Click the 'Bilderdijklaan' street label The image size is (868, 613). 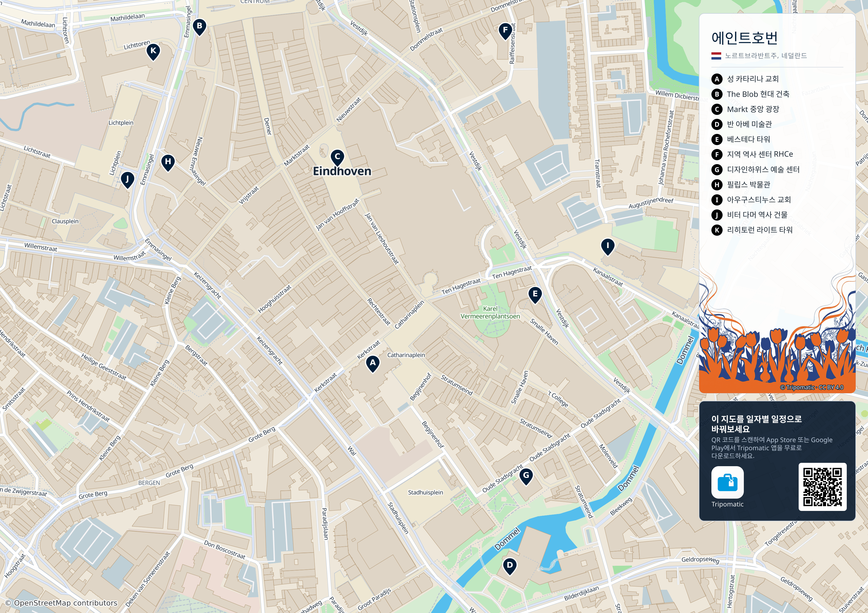point(582,593)
